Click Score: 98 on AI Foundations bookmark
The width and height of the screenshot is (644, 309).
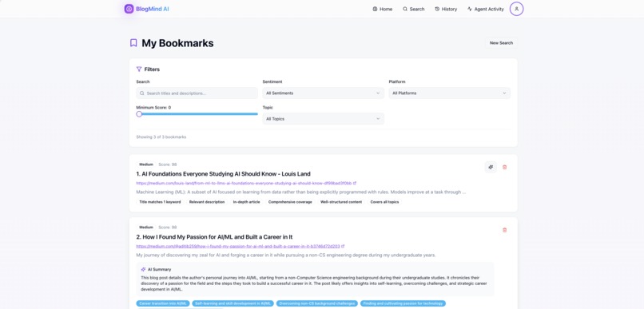(x=168, y=164)
